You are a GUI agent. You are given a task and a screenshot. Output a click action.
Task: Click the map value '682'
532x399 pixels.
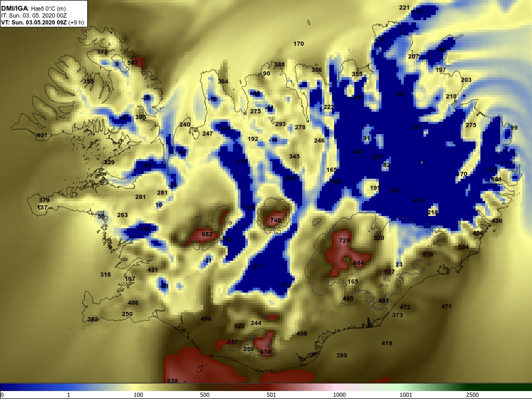pos(207,234)
